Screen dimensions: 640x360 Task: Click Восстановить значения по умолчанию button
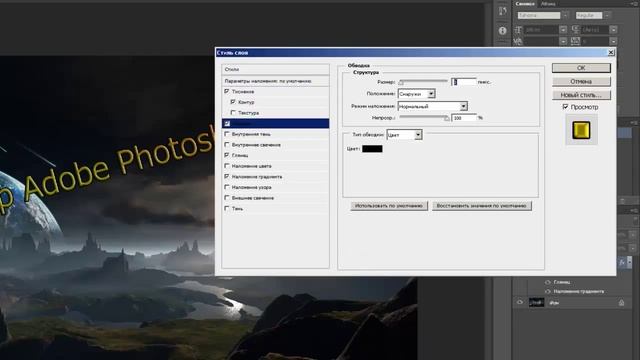[x=482, y=206]
